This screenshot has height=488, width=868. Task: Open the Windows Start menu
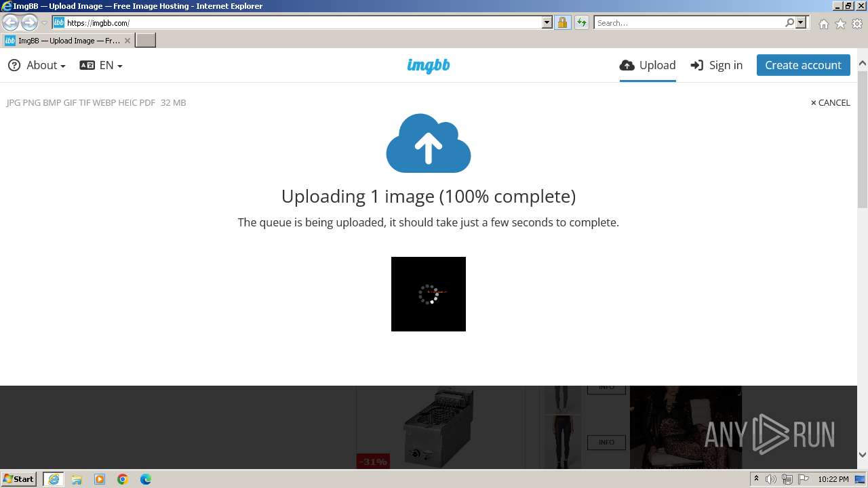(x=19, y=479)
